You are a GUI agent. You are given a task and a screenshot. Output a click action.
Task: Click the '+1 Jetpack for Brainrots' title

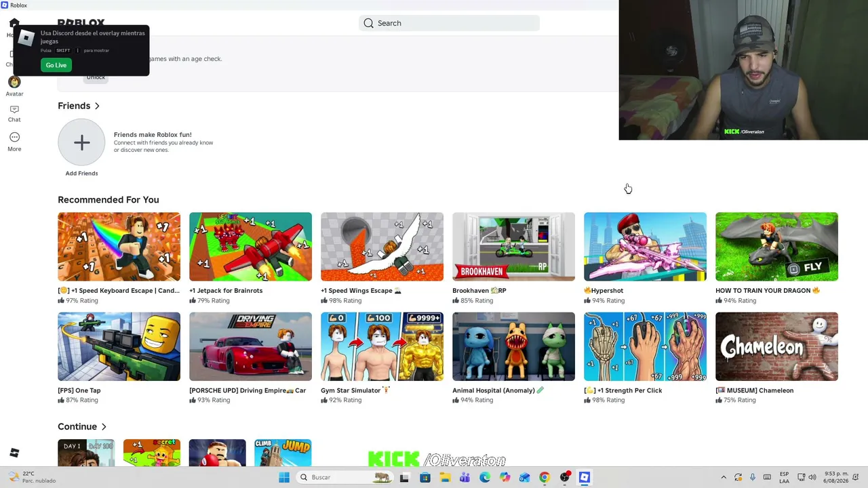tap(226, 291)
